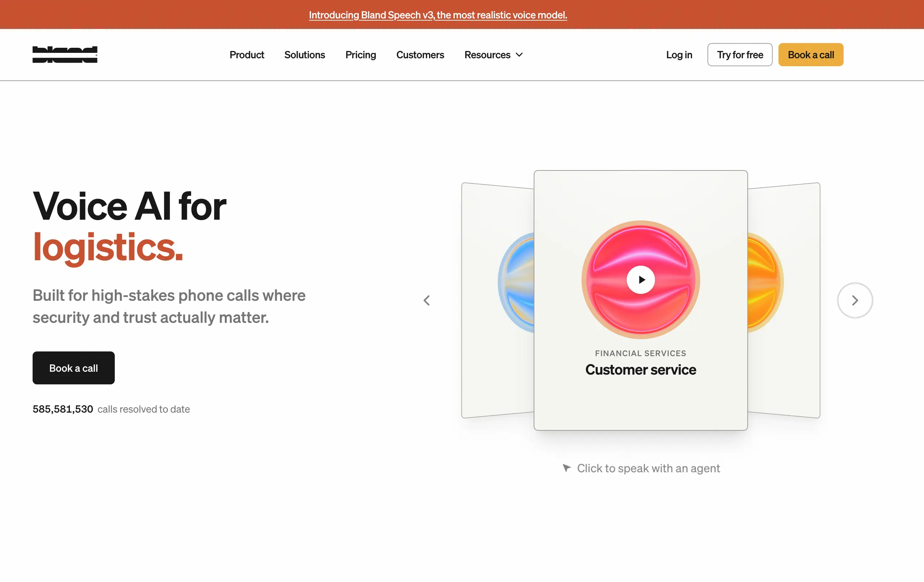Click the 585,581,530 calls counter

(x=63, y=409)
